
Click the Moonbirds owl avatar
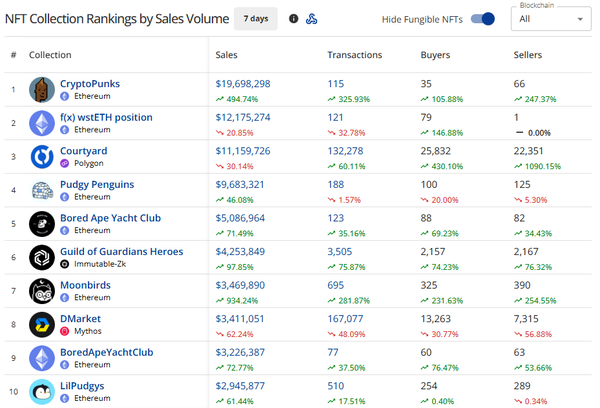click(x=42, y=291)
